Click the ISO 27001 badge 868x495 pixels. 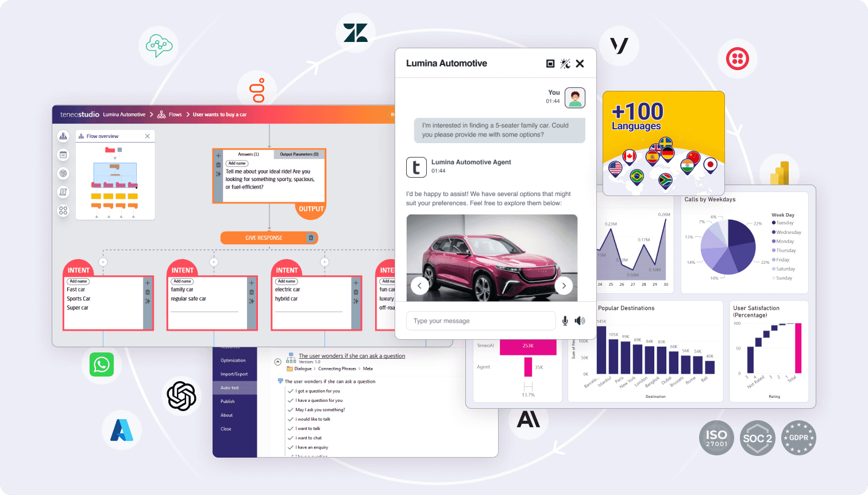click(716, 438)
